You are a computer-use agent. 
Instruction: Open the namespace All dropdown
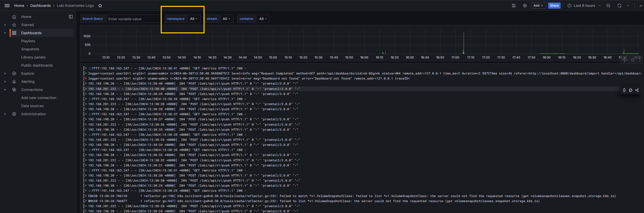click(x=194, y=19)
